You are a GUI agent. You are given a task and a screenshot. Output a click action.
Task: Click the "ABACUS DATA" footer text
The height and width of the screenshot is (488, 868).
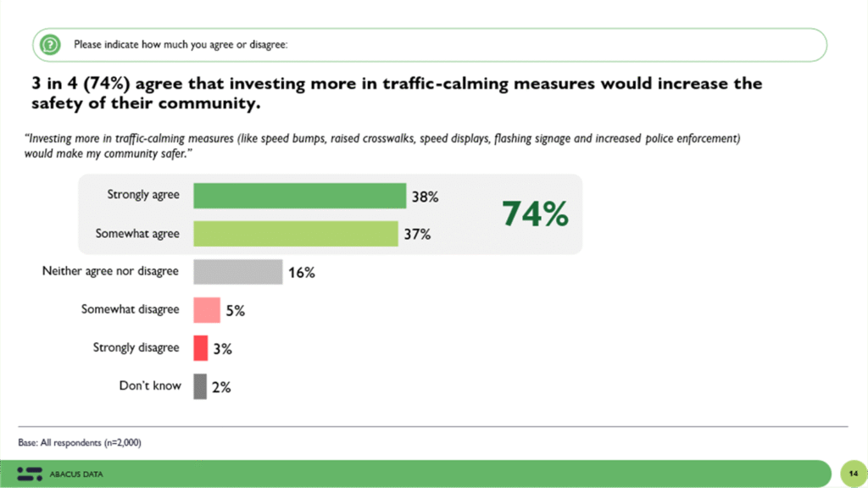click(82, 474)
